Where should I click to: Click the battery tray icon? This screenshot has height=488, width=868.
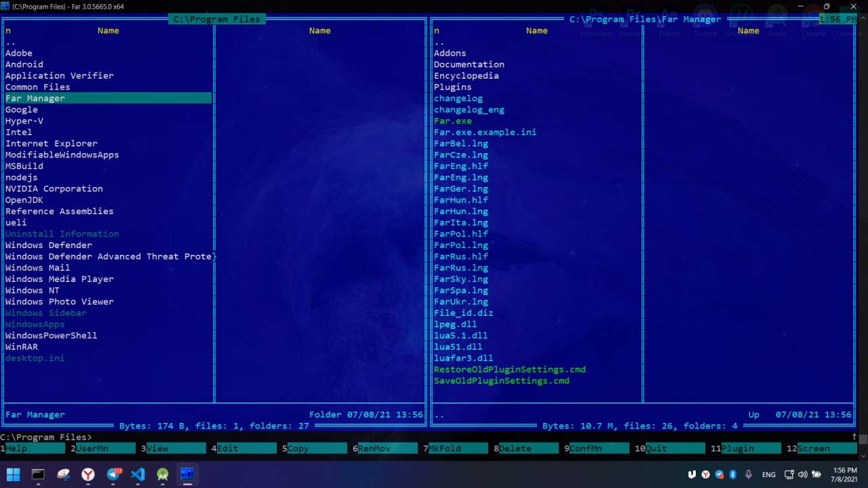point(816,474)
